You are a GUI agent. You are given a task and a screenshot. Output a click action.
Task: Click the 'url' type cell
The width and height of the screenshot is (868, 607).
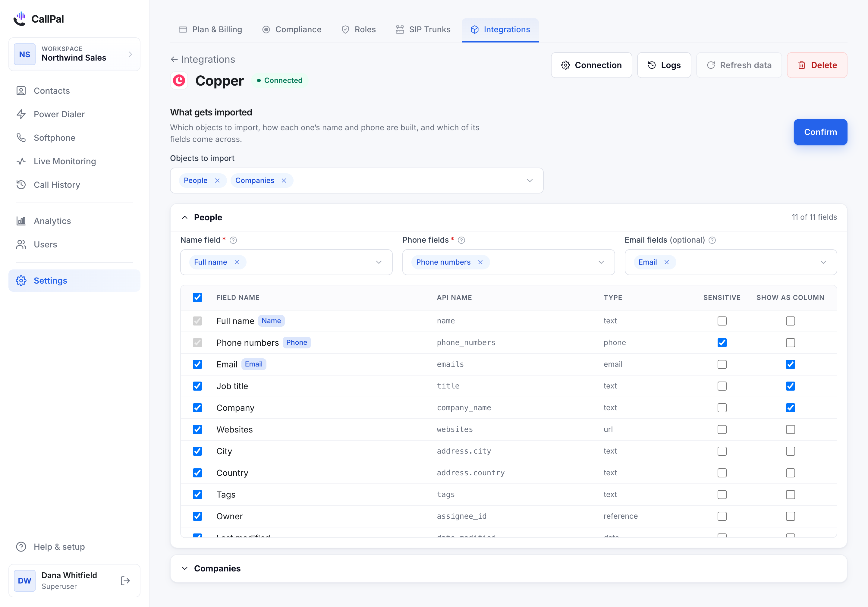click(608, 429)
